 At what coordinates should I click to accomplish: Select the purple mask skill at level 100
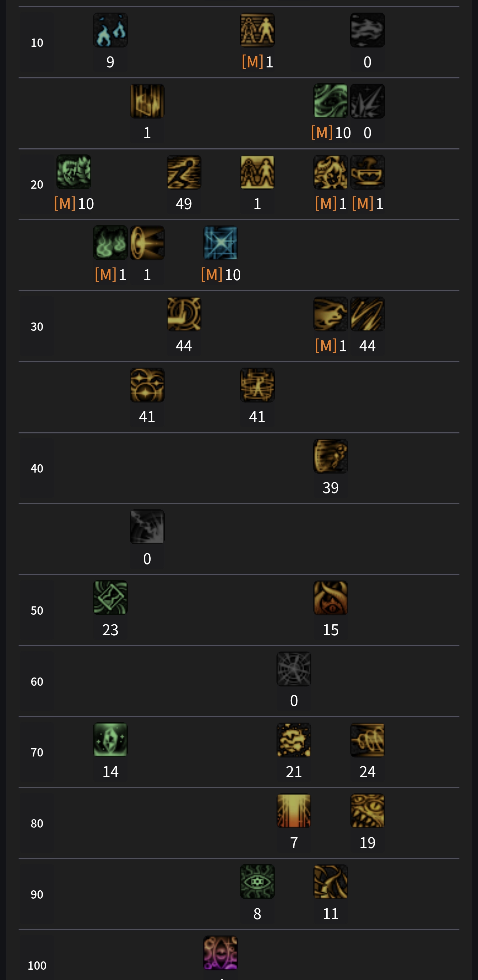220,953
